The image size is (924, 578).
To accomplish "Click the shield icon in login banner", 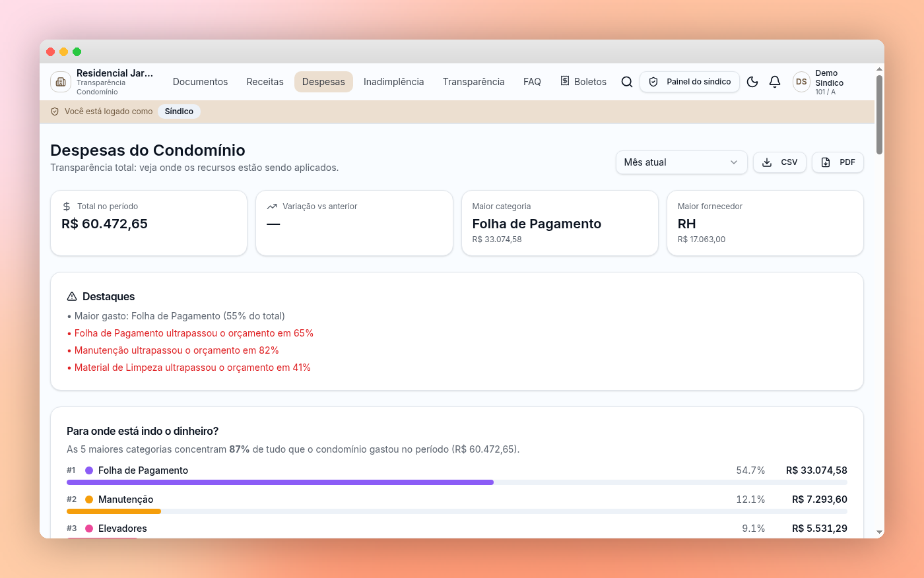I will [x=55, y=112].
